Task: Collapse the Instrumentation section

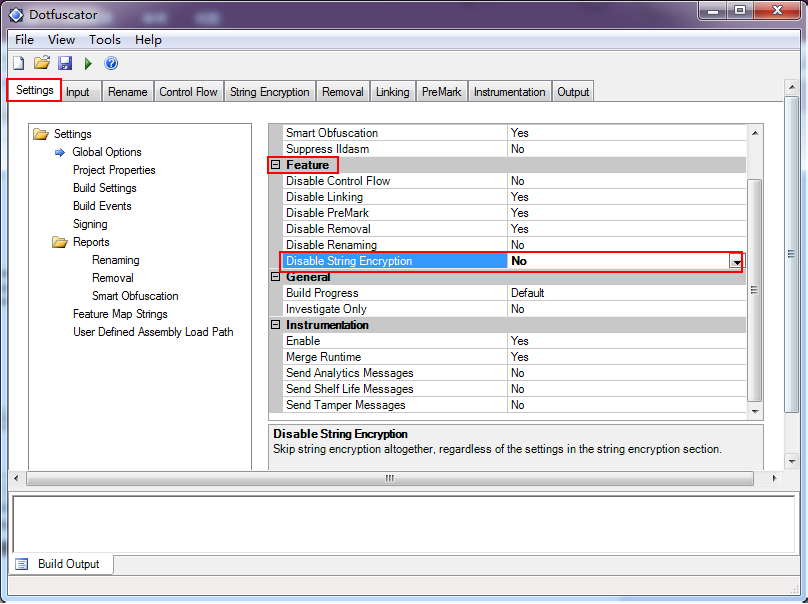Action: tap(276, 325)
